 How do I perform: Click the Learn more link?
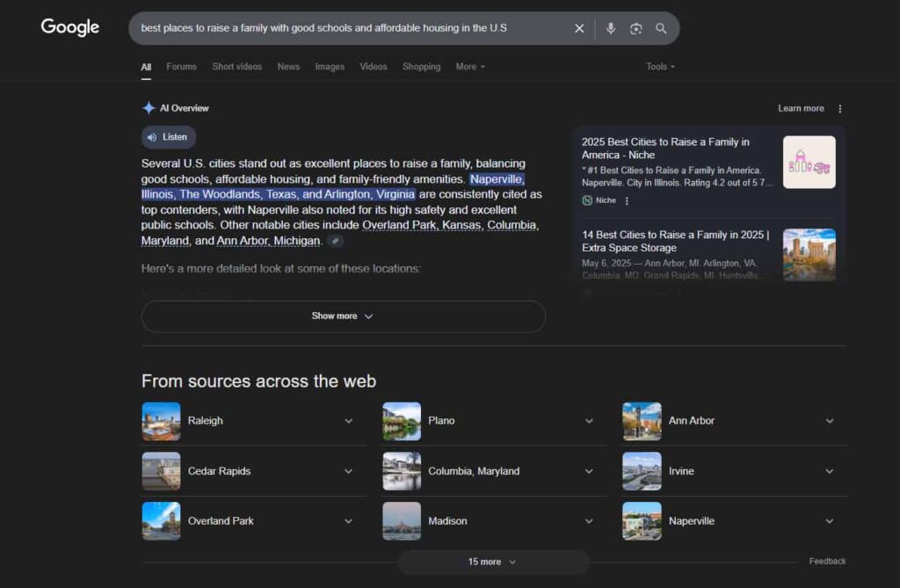(801, 108)
